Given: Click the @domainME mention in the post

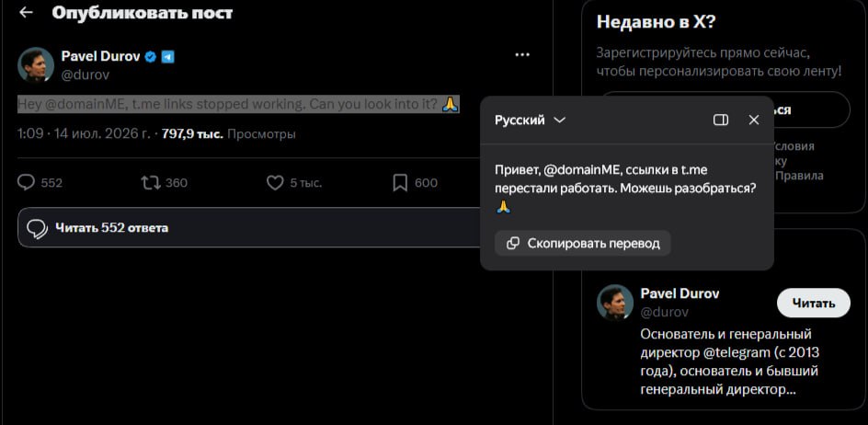Looking at the screenshot, I should [84, 104].
